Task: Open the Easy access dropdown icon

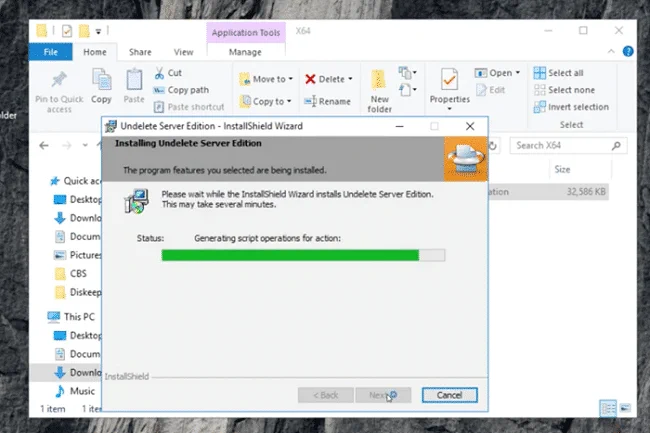Action: [x=407, y=90]
